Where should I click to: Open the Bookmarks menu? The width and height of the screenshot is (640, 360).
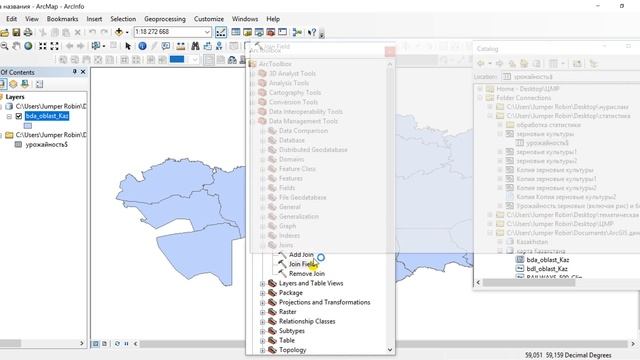click(x=62, y=19)
